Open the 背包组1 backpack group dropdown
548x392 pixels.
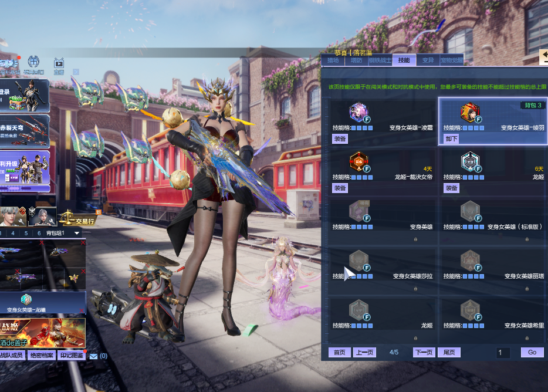(63, 233)
